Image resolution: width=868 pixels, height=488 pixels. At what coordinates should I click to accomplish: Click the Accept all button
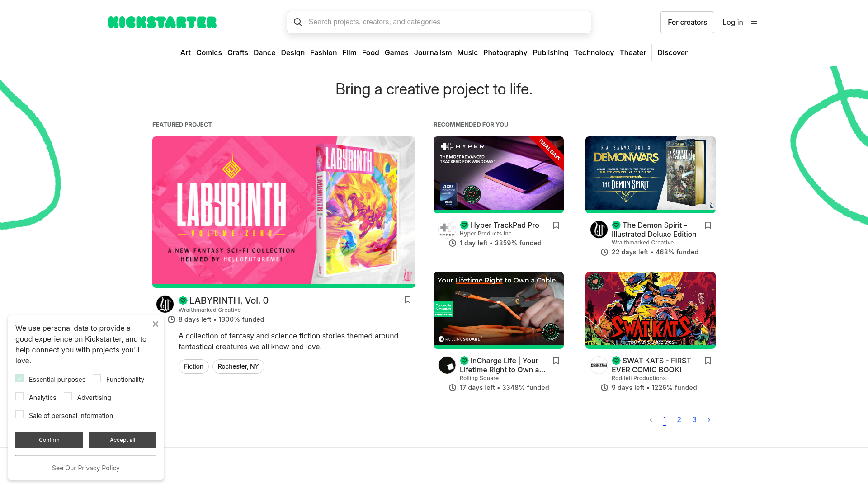pos(123,440)
